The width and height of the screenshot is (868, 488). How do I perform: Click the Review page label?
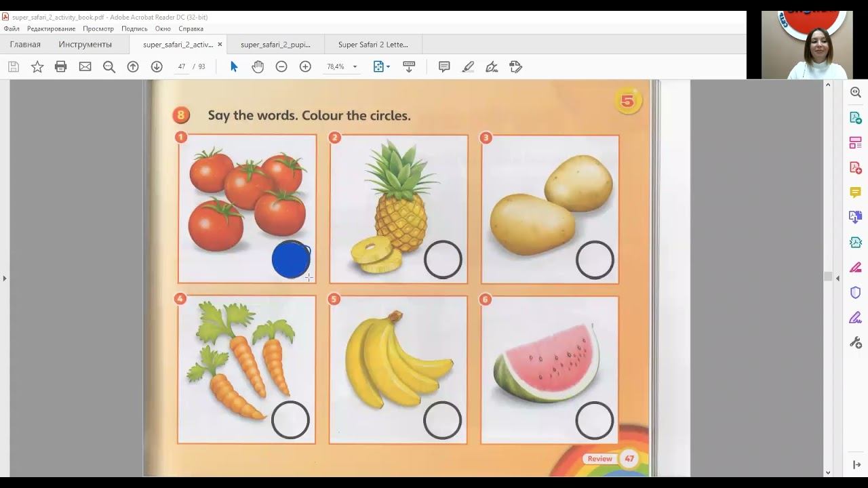[x=599, y=459]
